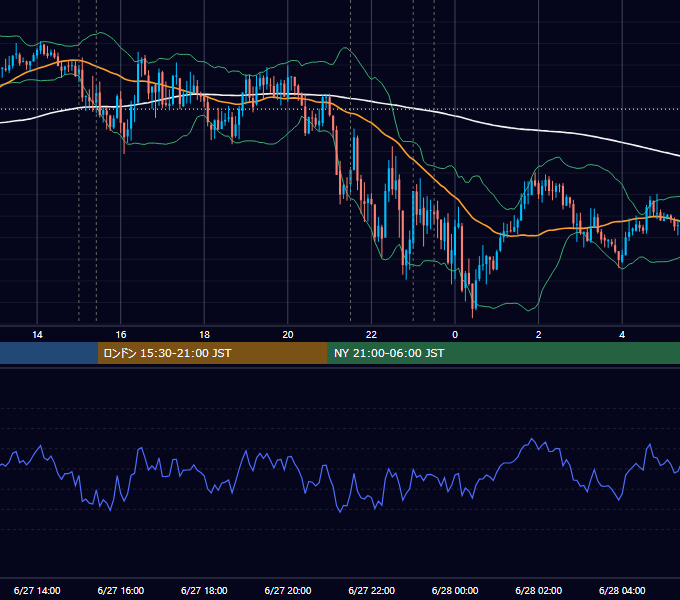Click the 6/27 16:00 time label
The height and width of the screenshot is (600, 680).
(121, 590)
